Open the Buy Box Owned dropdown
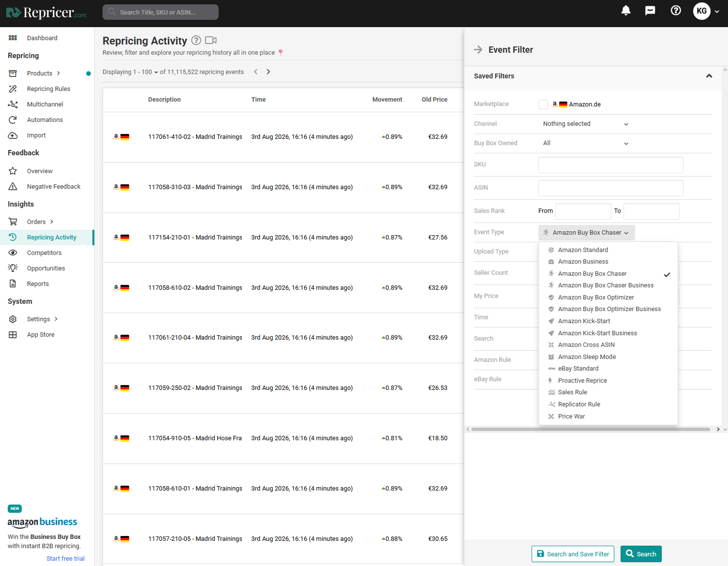 coord(586,143)
